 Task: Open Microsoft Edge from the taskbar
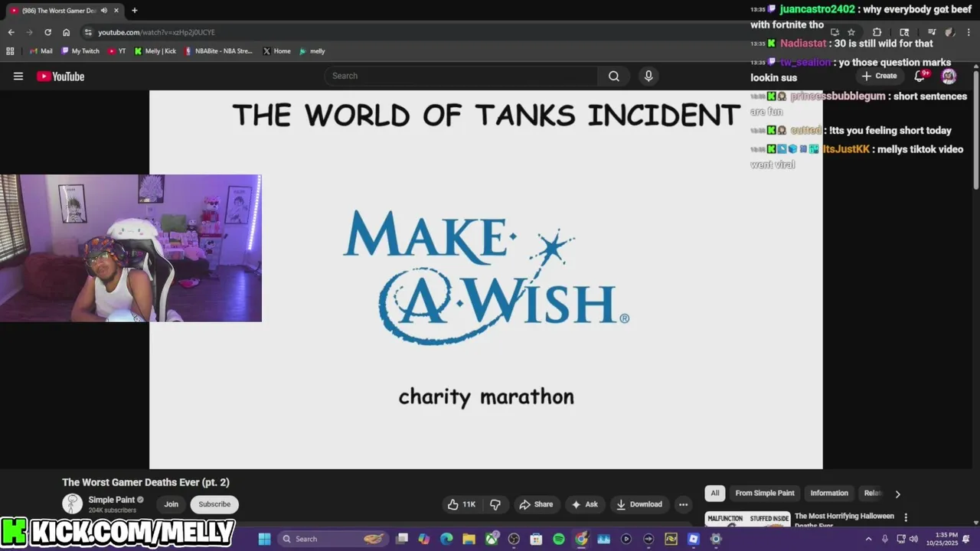point(446,539)
